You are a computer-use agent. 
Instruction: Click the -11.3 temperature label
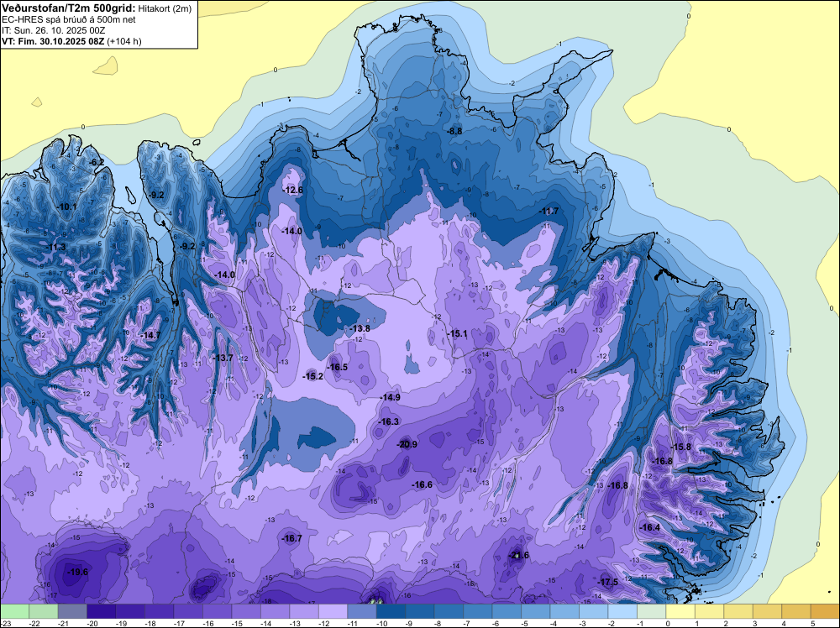point(55,248)
